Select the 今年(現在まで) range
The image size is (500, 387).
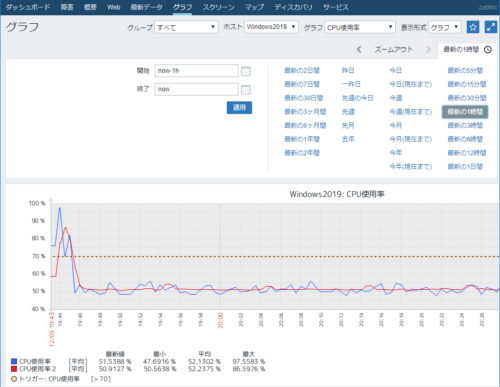click(411, 167)
